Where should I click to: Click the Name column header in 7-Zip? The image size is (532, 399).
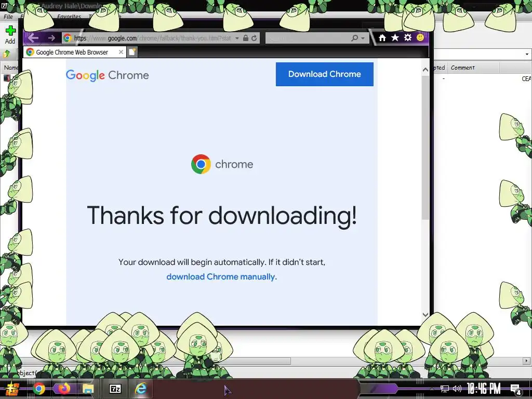[x=11, y=68]
